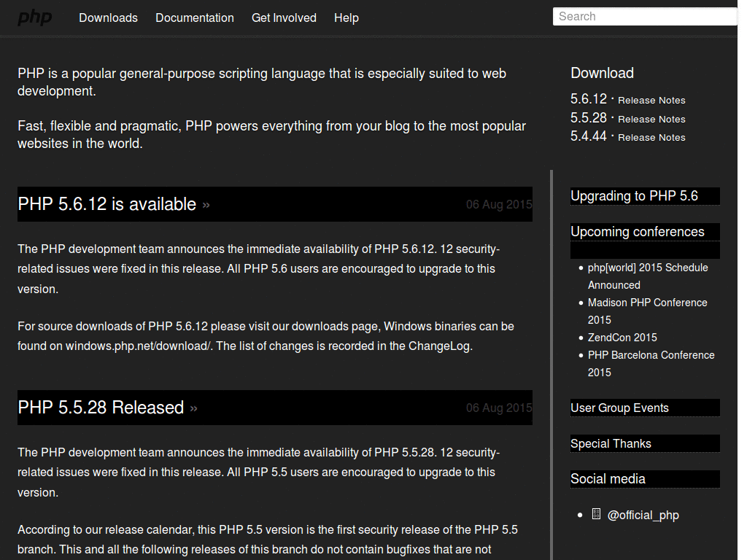The height and width of the screenshot is (560, 747).
Task: Open the permalink arrow after 'PHP 5.5.28 Released'
Action: 193,408
